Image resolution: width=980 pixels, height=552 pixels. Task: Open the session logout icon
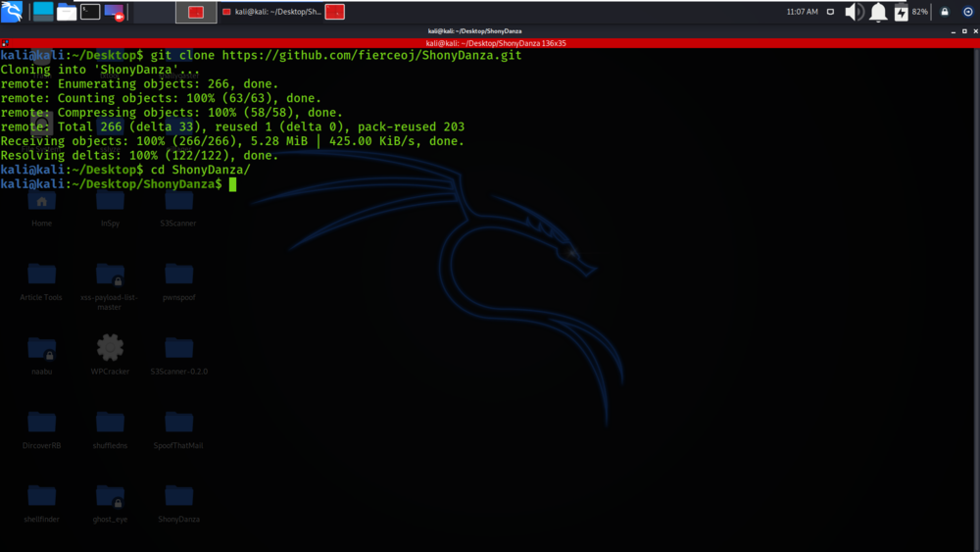pos(967,12)
